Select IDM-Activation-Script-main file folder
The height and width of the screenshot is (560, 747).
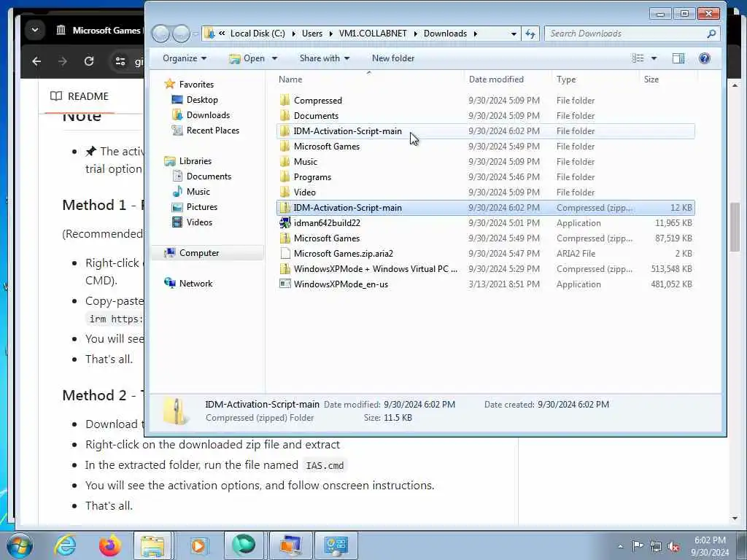point(485,131)
